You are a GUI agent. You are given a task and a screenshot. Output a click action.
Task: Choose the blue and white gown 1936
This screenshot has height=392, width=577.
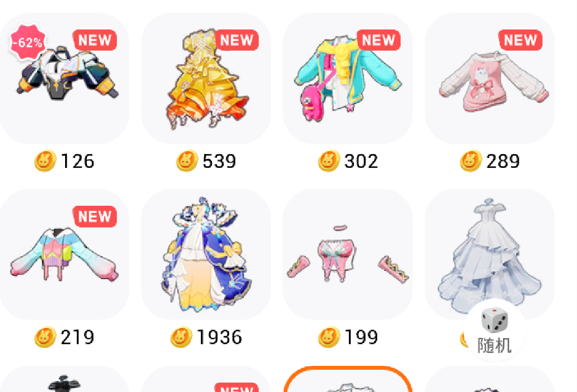tap(206, 255)
